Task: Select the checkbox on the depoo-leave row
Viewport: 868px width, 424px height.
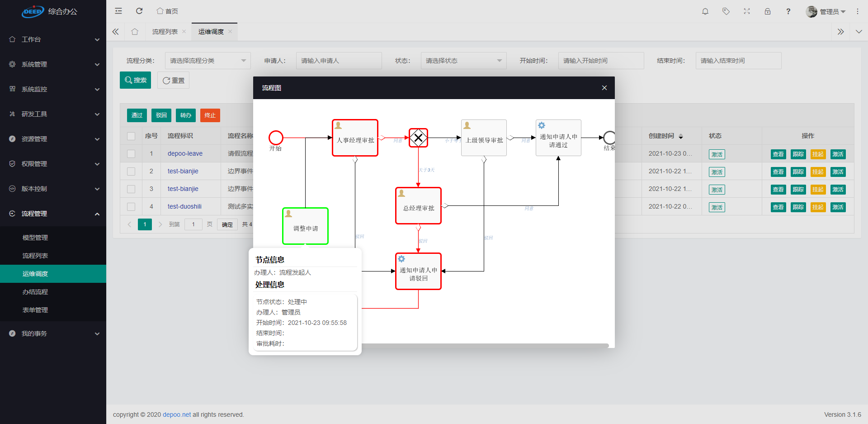Action: pyautogui.click(x=131, y=153)
